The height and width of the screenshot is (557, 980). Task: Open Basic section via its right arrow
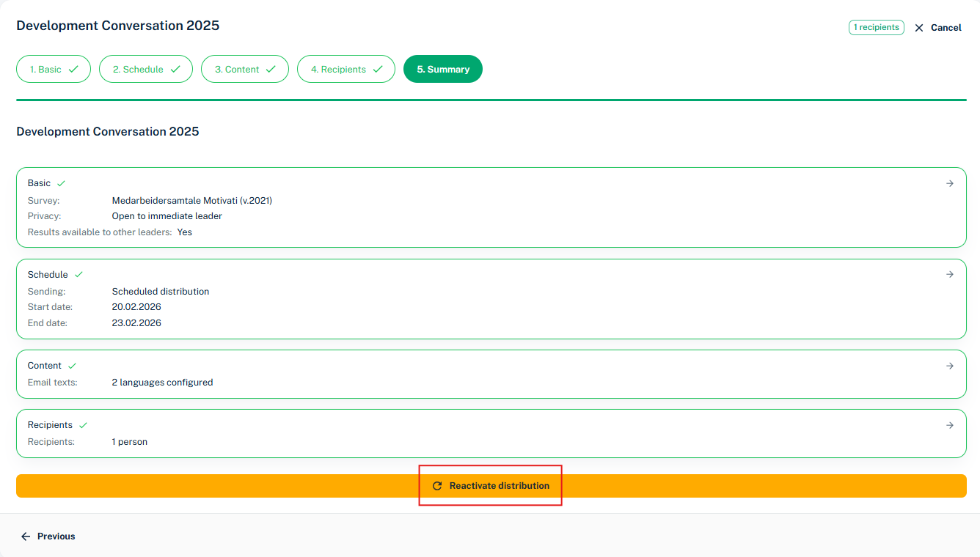pos(950,183)
